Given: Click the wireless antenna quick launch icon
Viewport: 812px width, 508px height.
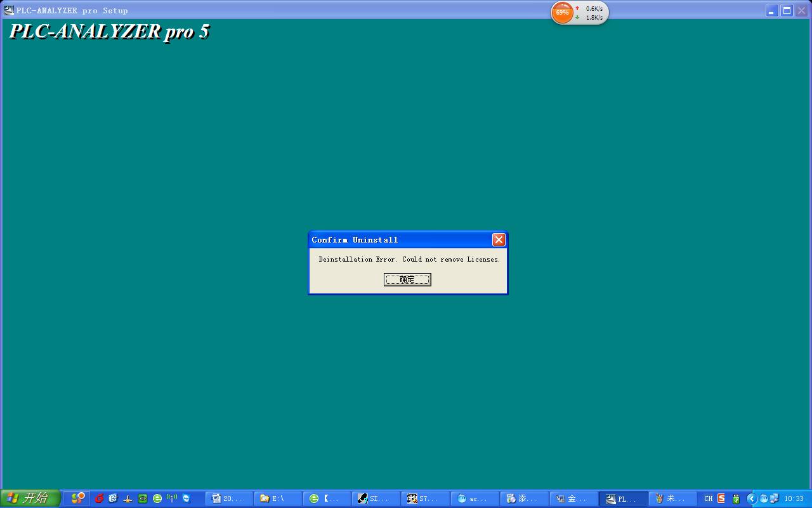Looking at the screenshot, I should pos(171,498).
